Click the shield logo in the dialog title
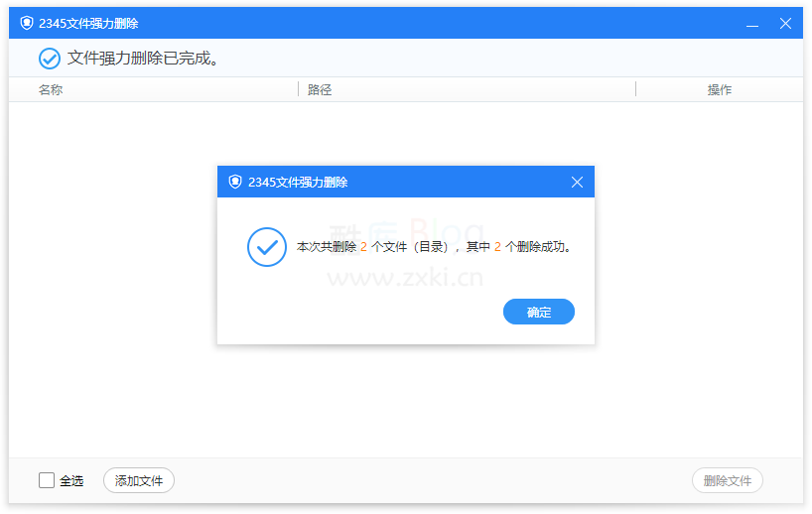Viewport: 812px width, 514px height. 235,182
